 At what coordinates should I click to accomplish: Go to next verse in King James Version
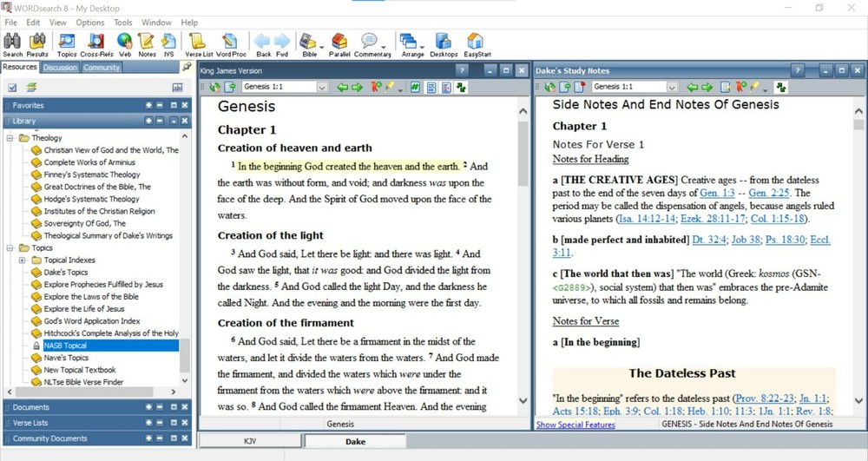pyautogui.click(x=357, y=87)
